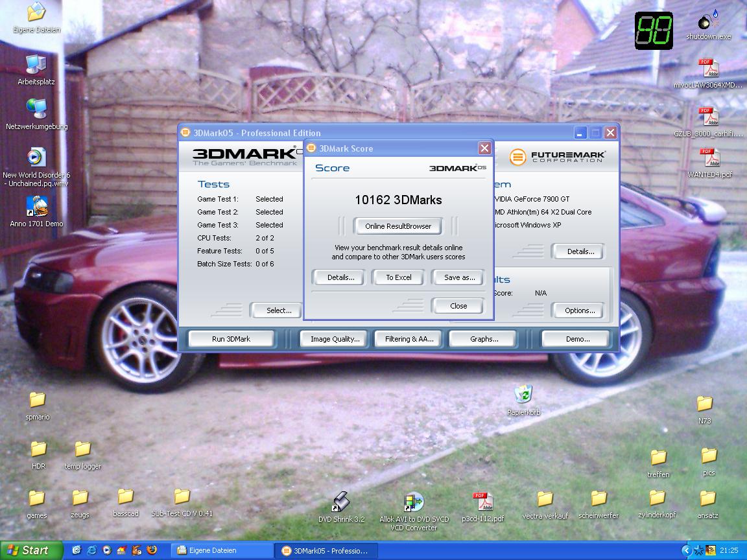747x560 pixels.
Task: Open Image Quality... settings
Action: (335, 339)
